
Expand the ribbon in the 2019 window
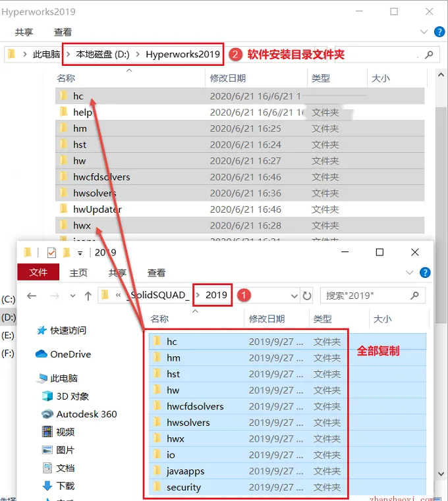pyautogui.click(x=409, y=273)
